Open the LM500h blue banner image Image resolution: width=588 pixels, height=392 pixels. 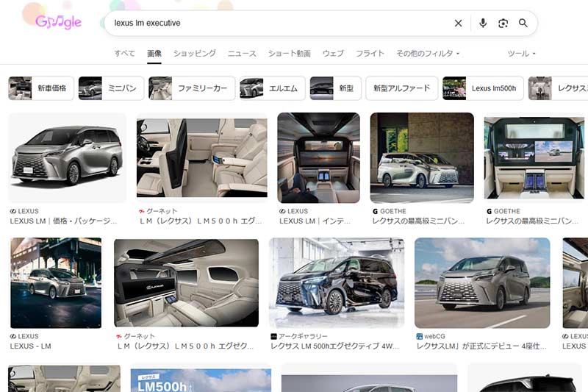(x=201, y=380)
